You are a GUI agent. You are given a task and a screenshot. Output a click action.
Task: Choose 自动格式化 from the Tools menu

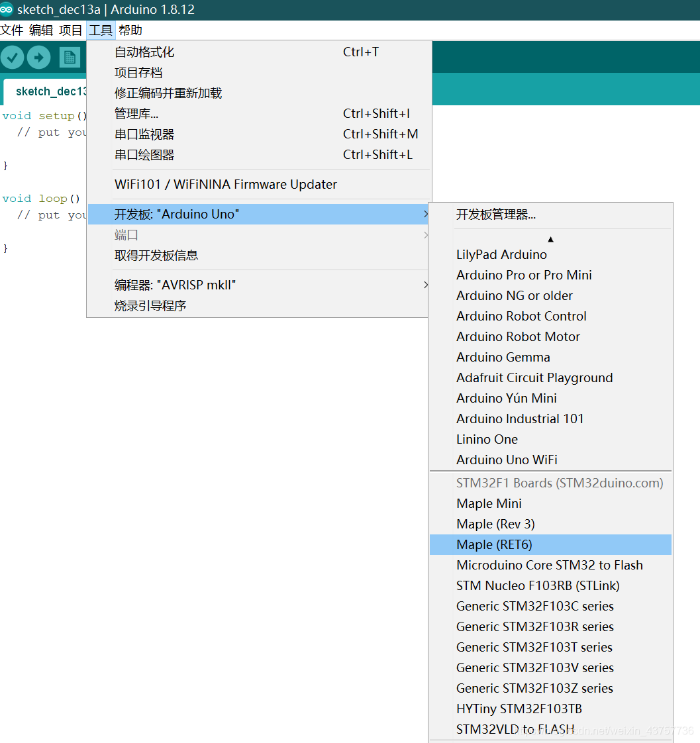(x=140, y=52)
